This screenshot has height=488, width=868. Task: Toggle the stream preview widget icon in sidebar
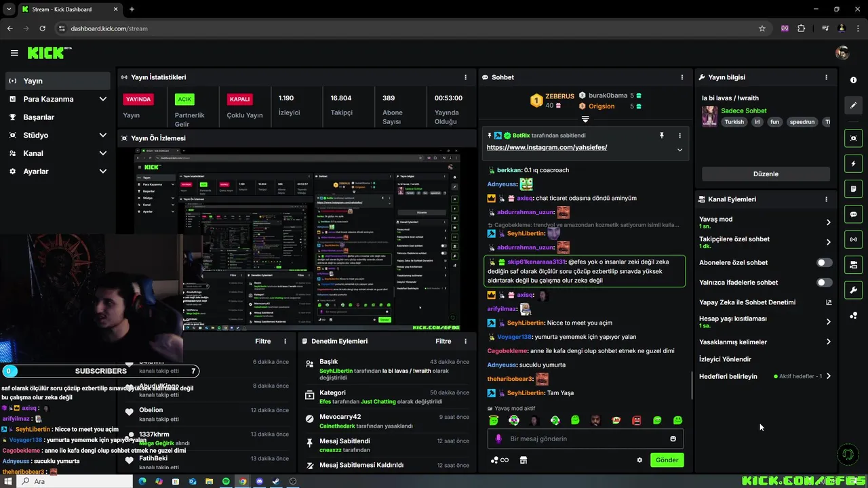click(853, 138)
